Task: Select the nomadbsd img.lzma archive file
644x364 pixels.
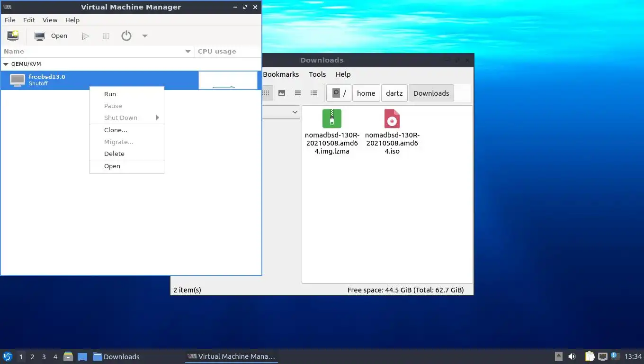Action: point(331,132)
